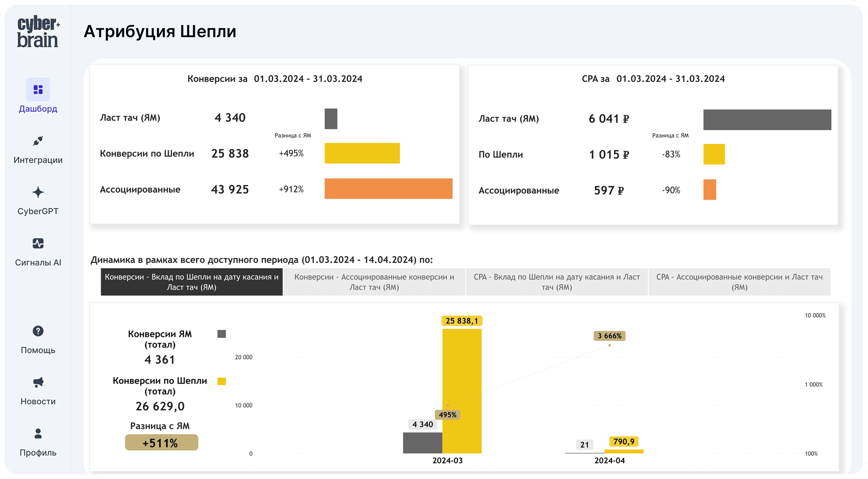
Task: Open the Profile person icon
Action: click(x=38, y=433)
